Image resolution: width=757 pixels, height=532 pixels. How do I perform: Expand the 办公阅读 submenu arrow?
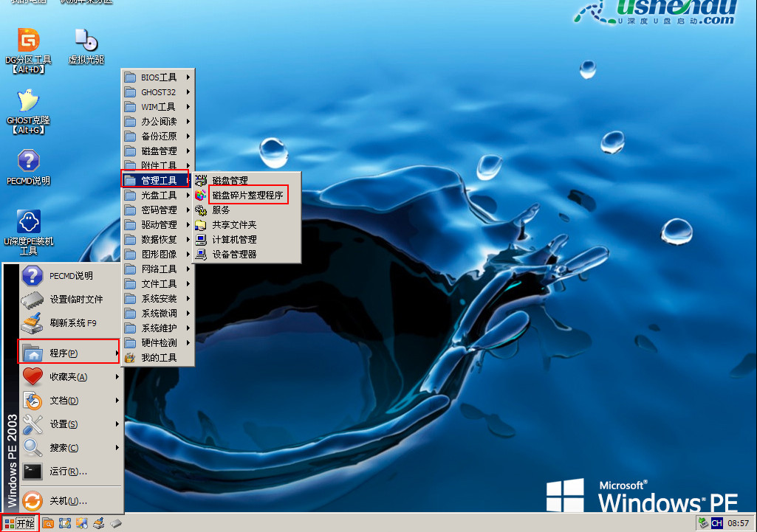[x=188, y=122]
